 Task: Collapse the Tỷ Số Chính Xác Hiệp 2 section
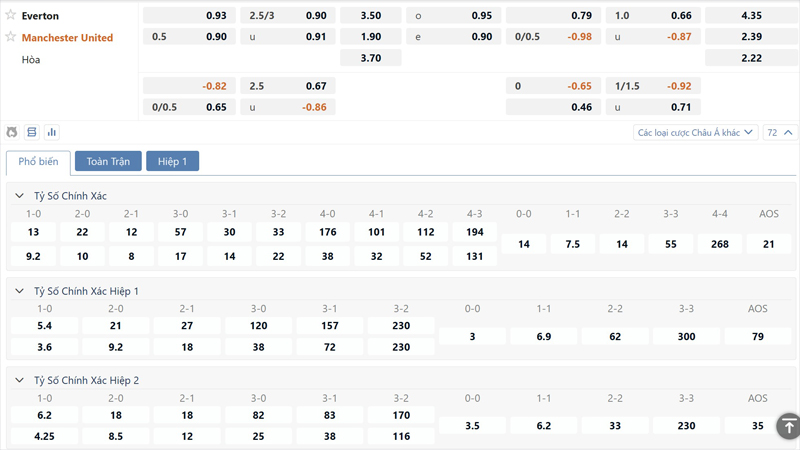pos(19,381)
